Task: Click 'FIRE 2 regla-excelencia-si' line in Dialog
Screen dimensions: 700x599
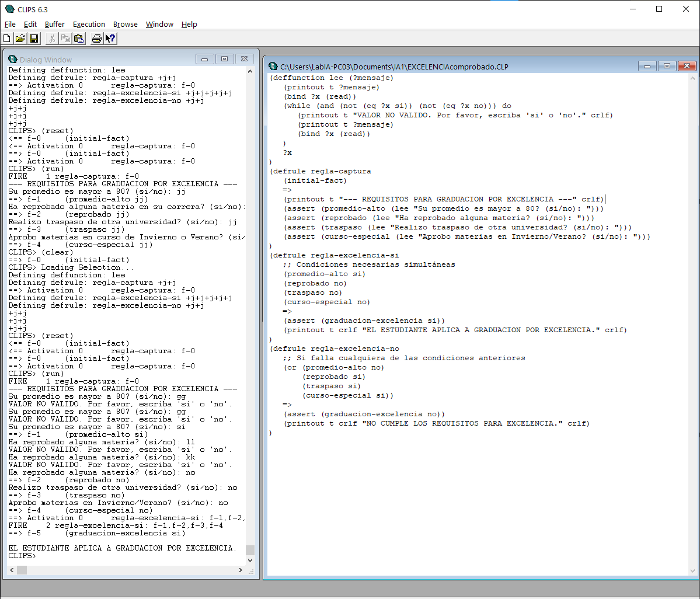Action: pos(116,525)
